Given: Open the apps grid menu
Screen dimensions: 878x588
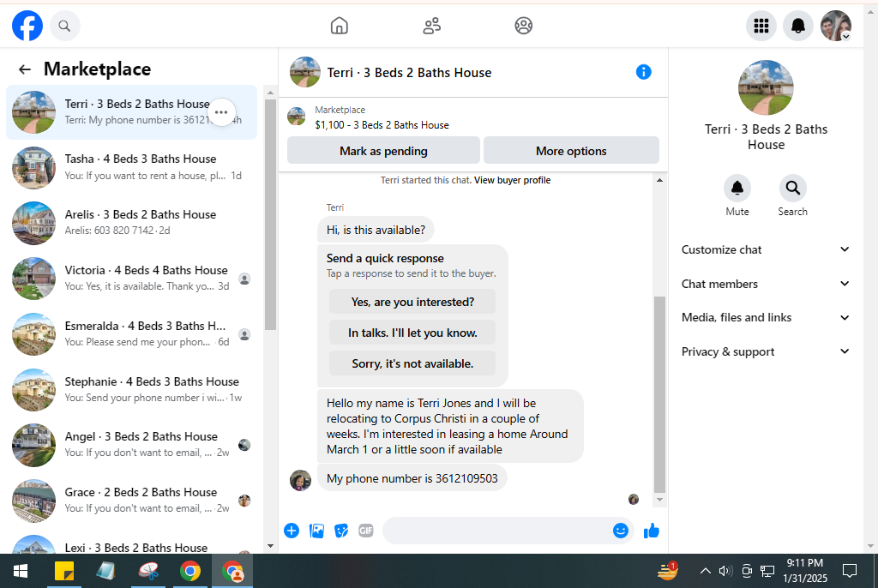Looking at the screenshot, I should [761, 26].
